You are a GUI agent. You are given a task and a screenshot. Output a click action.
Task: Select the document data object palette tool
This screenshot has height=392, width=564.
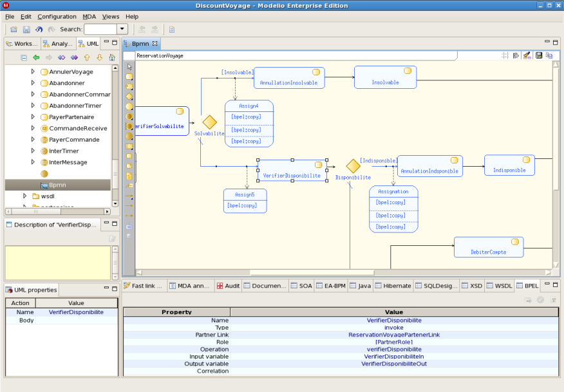pos(129,176)
